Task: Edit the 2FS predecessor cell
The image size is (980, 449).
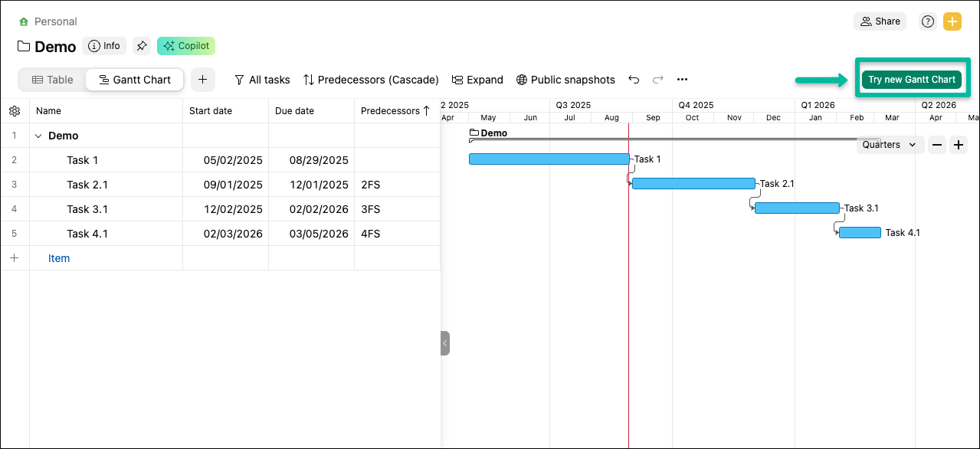Action: click(397, 185)
